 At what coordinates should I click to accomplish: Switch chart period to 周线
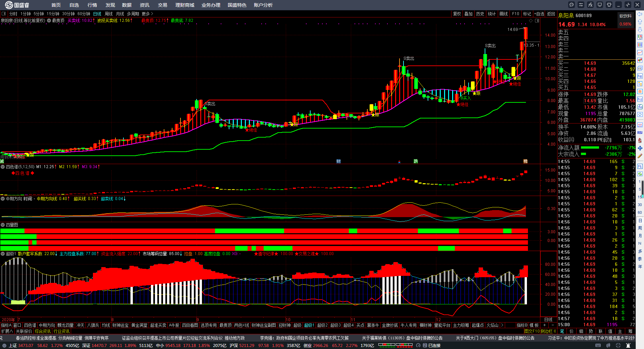pos(109,14)
